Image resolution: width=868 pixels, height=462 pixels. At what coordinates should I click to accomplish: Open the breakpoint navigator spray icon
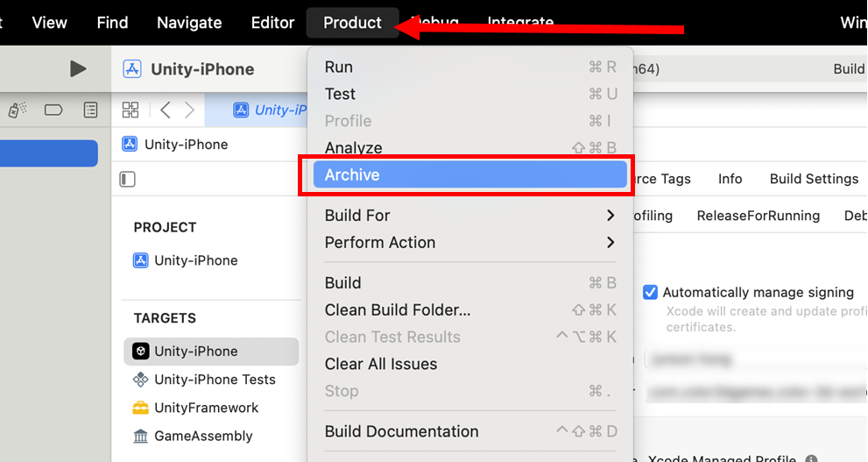(x=18, y=110)
